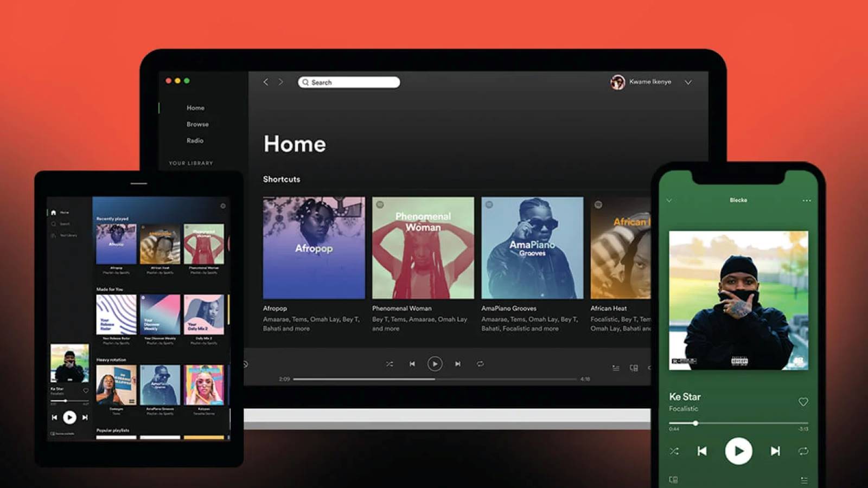Click back arrow in laptop Spotify window
The height and width of the screenshot is (488, 868).
(x=266, y=82)
